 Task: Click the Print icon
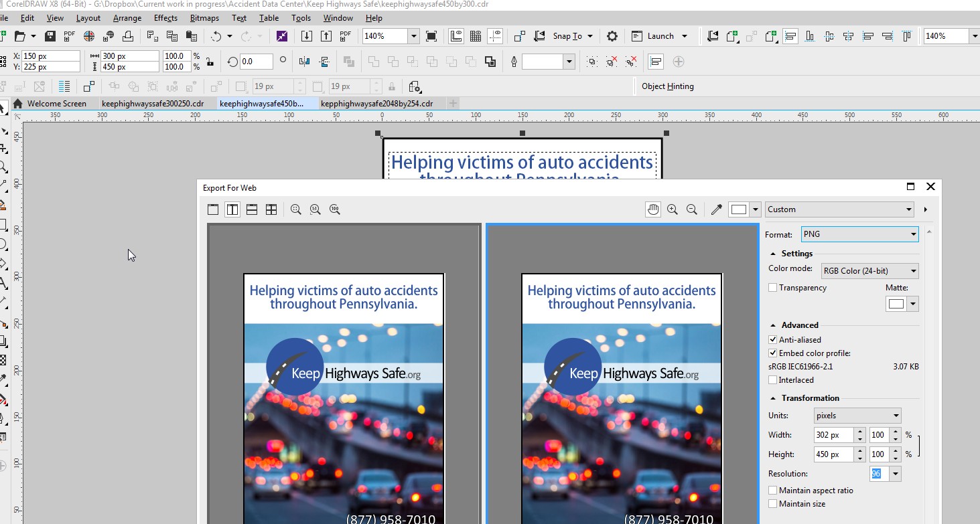127,36
